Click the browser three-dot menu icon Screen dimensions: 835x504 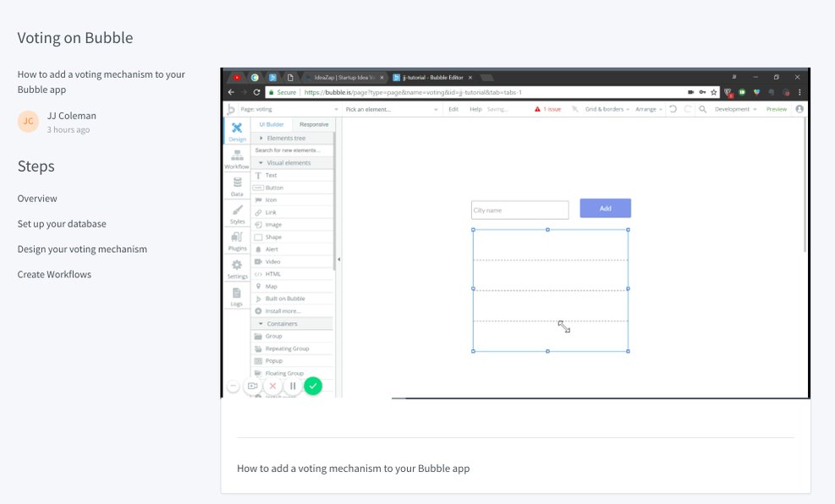799,92
